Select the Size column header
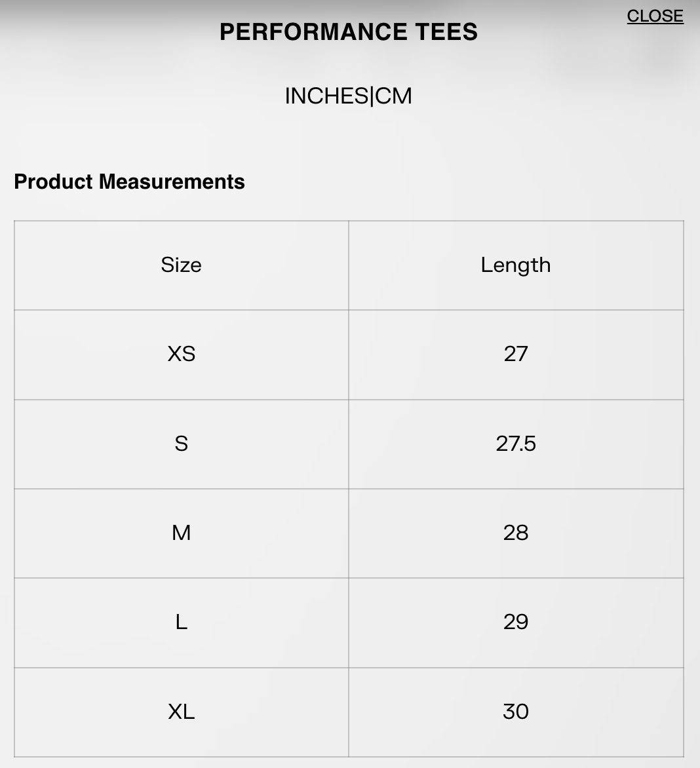The width and height of the screenshot is (700, 768). pyautogui.click(x=181, y=265)
